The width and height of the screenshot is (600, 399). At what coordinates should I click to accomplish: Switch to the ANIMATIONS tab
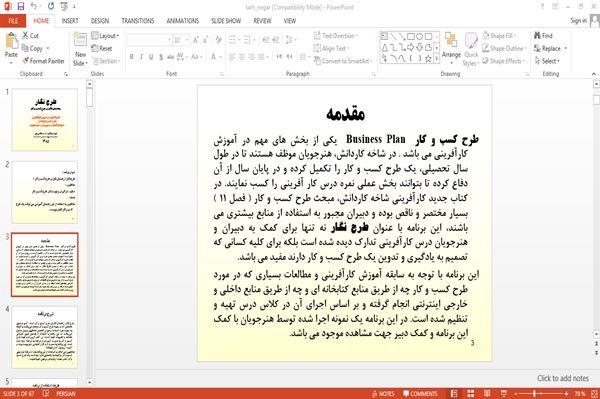point(183,21)
